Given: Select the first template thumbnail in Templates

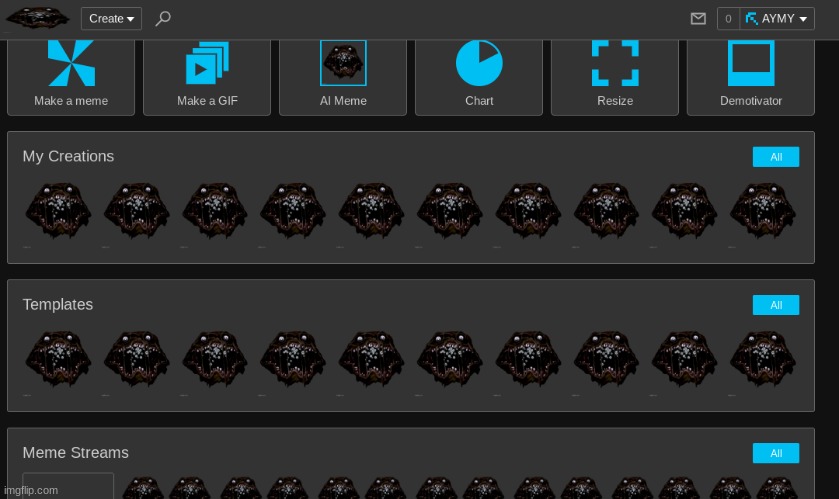Looking at the screenshot, I should [x=58, y=360].
